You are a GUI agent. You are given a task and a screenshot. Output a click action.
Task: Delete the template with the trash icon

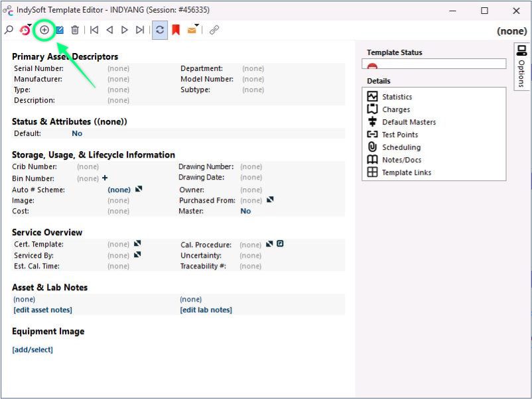tap(75, 30)
